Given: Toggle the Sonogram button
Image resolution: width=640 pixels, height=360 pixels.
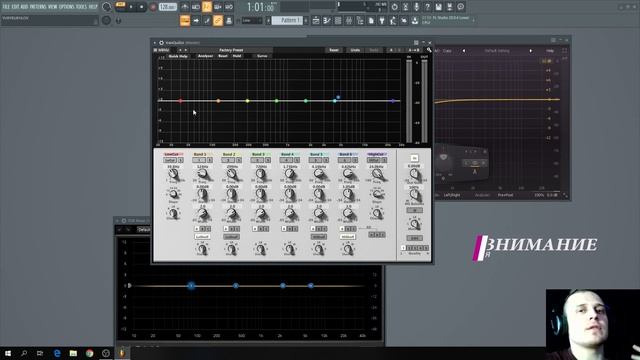Looking at the screenshot, I should (262, 56).
